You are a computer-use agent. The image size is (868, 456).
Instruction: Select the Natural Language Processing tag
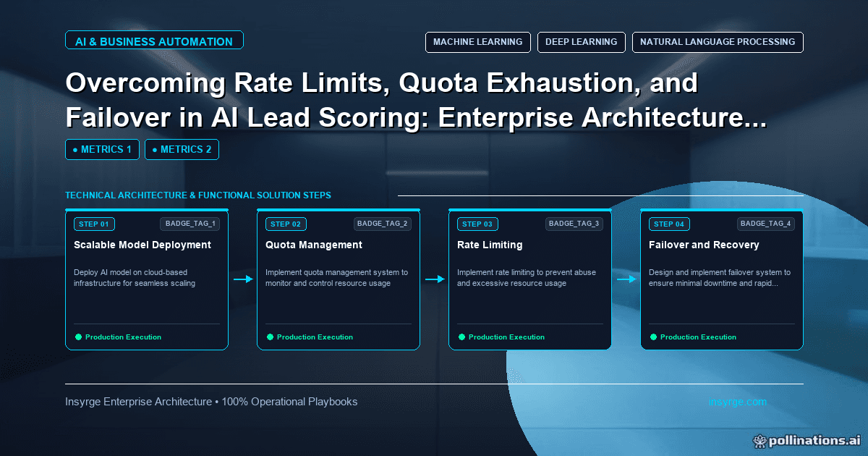(718, 42)
